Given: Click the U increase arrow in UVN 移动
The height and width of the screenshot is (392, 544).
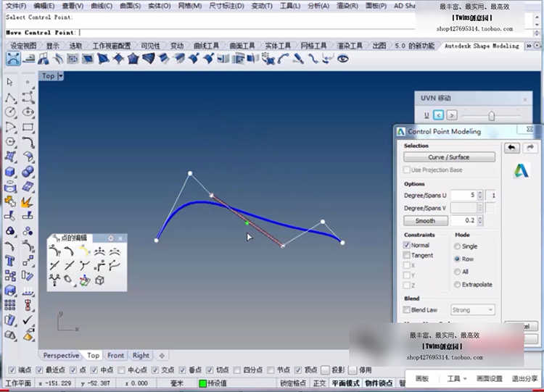Looking at the screenshot, I should [452, 115].
